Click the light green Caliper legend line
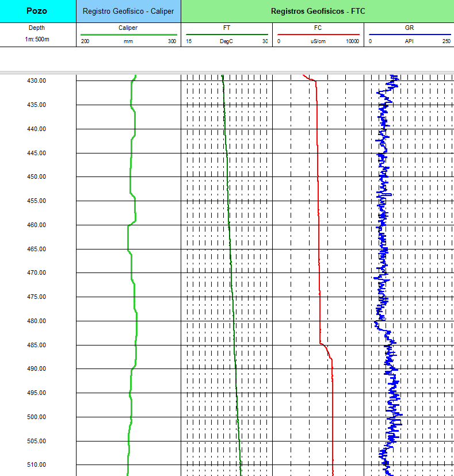The height and width of the screenshot is (476, 454). tap(128, 34)
